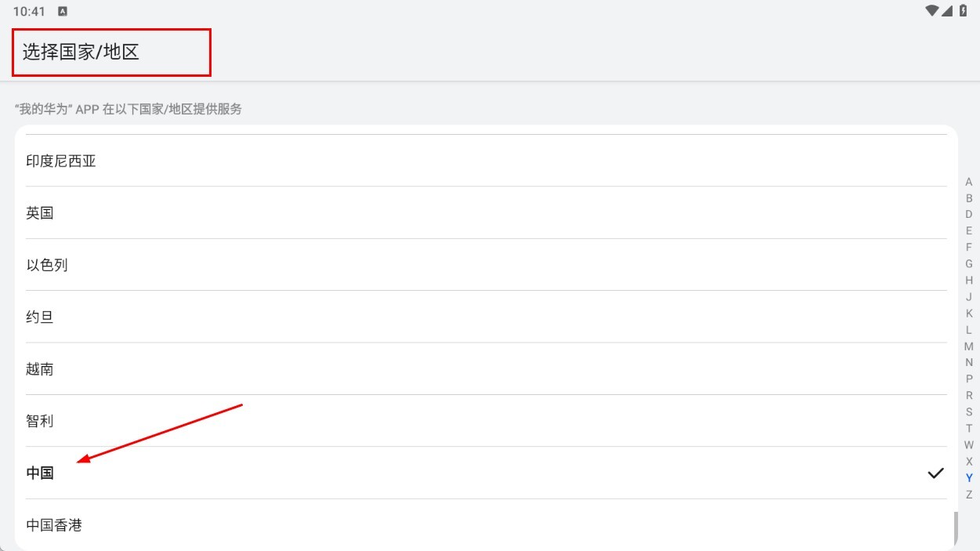The height and width of the screenshot is (551, 980).
Task: Select 以色列 in the list
Action: tap(47, 265)
